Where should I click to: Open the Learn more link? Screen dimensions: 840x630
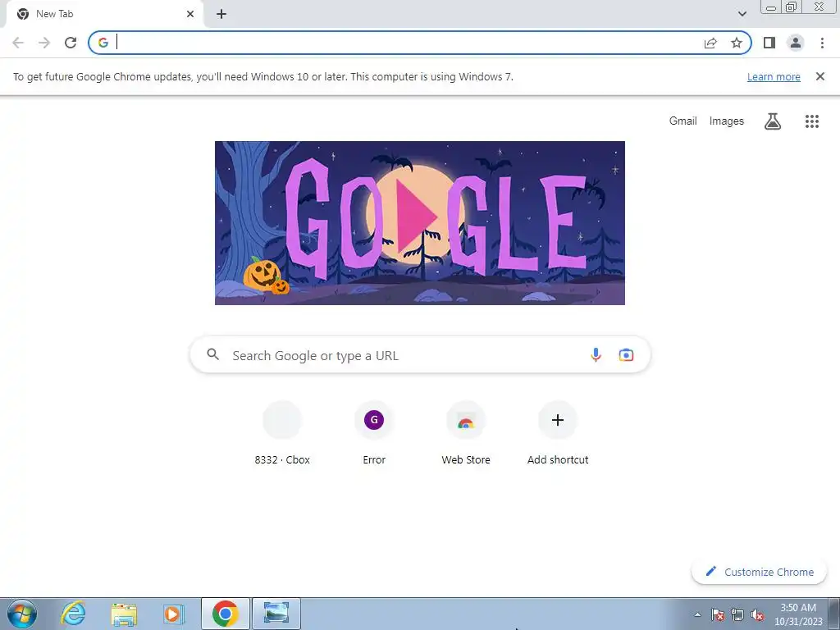pos(774,76)
